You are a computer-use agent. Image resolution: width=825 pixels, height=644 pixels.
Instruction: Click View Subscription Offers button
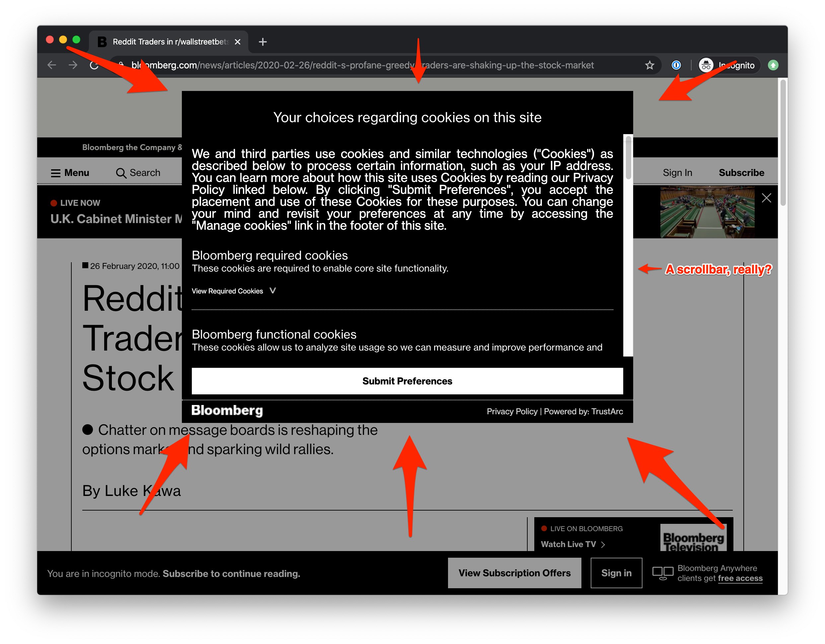click(x=514, y=573)
